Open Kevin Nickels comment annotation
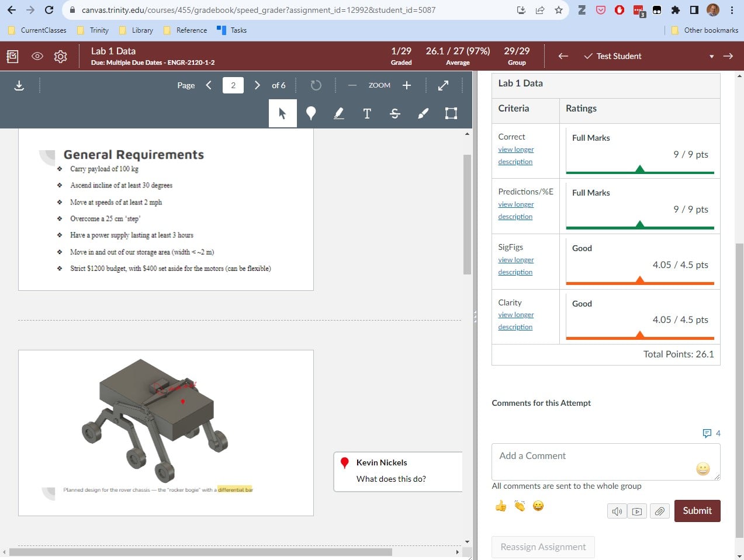The image size is (744, 560). (398, 471)
